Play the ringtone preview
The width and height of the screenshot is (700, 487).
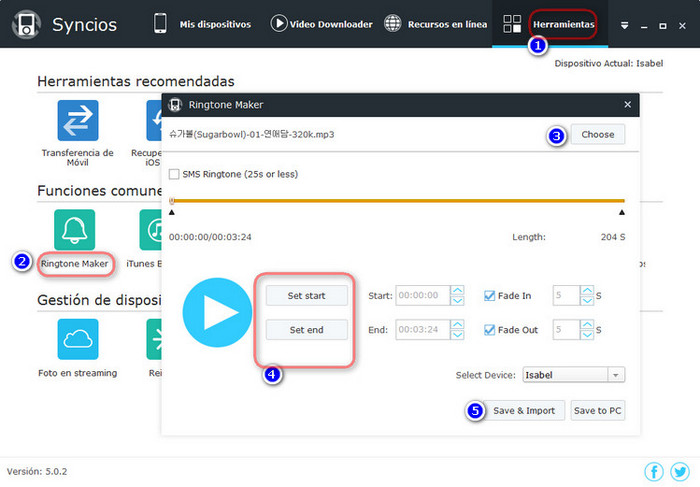(x=217, y=312)
